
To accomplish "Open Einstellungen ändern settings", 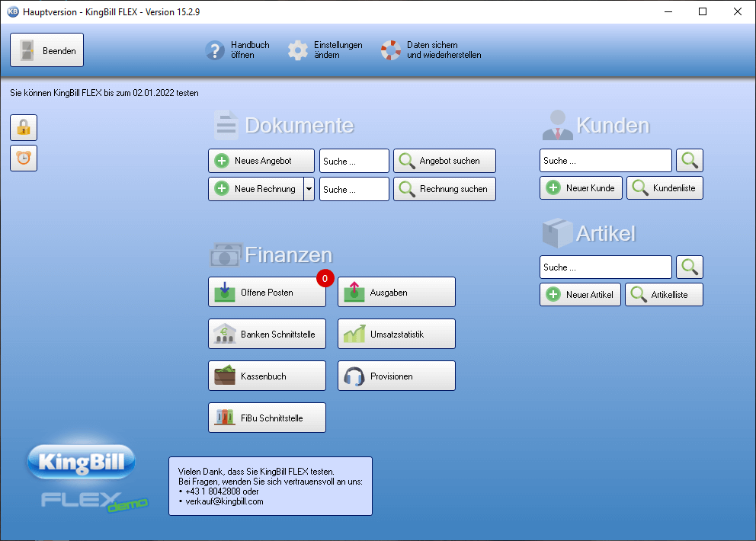I will pyautogui.click(x=325, y=50).
